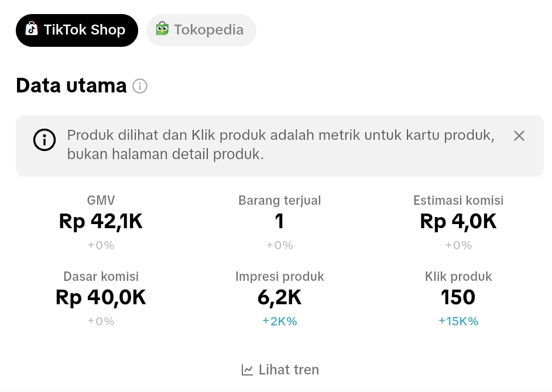Click the info circle in the notice banner
The image size is (552, 392).
[44, 140]
